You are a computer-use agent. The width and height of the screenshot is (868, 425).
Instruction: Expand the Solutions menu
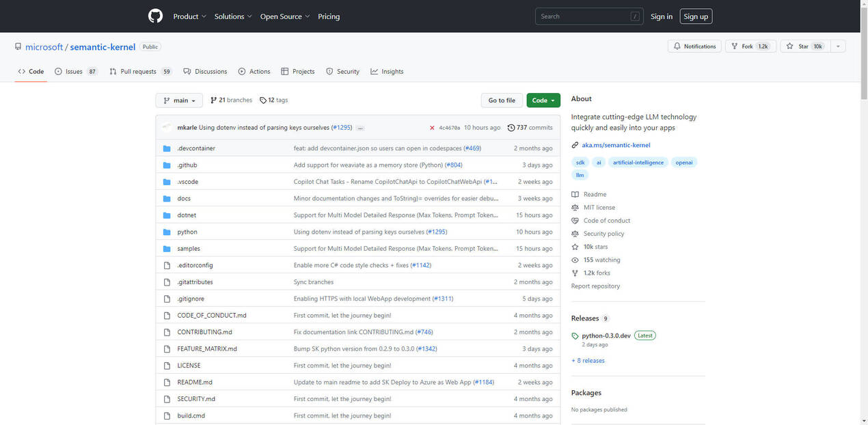coord(233,16)
